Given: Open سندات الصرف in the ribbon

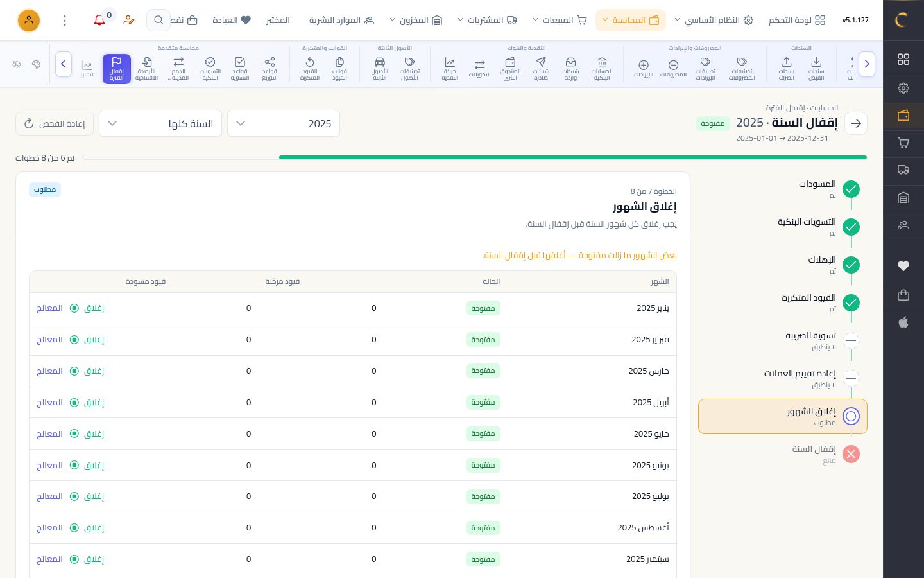Looking at the screenshot, I should (786, 69).
